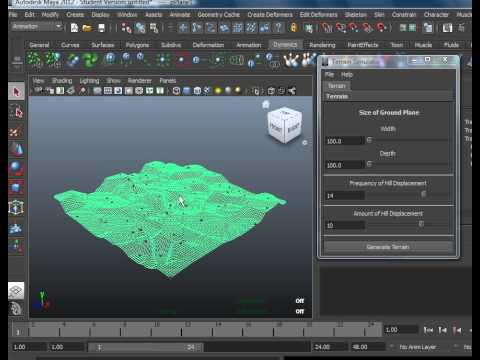Activate the Move tool cone icon

16,149
